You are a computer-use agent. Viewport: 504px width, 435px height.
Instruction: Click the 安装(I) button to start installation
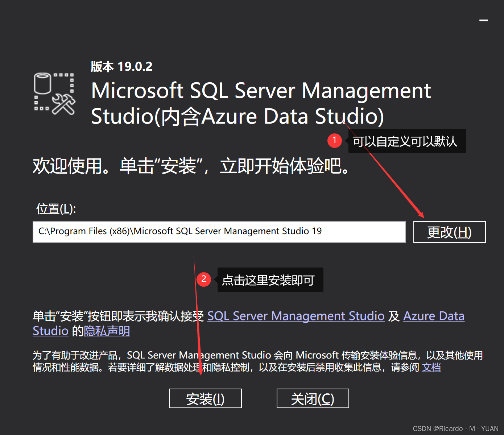pyautogui.click(x=205, y=398)
